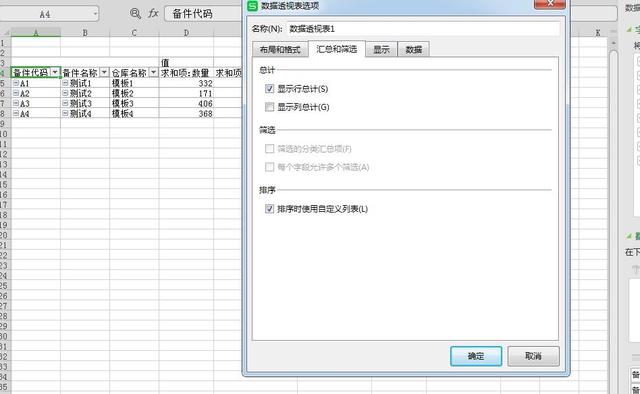Select cell 模板3 in spreadsheet

point(134,103)
